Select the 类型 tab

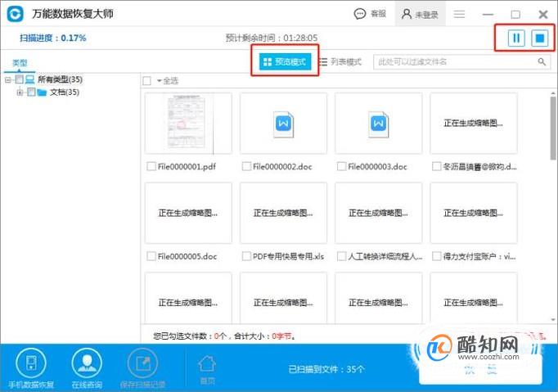20,63
